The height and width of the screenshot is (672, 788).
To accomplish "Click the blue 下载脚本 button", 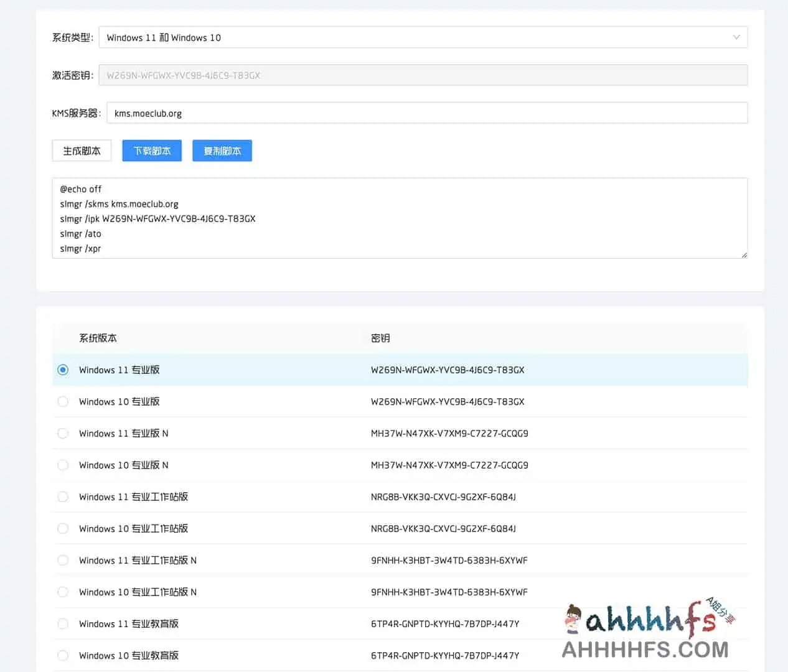I will 151,151.
